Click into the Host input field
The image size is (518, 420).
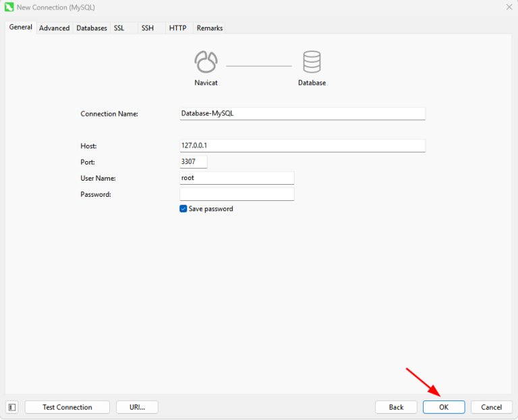click(x=301, y=146)
